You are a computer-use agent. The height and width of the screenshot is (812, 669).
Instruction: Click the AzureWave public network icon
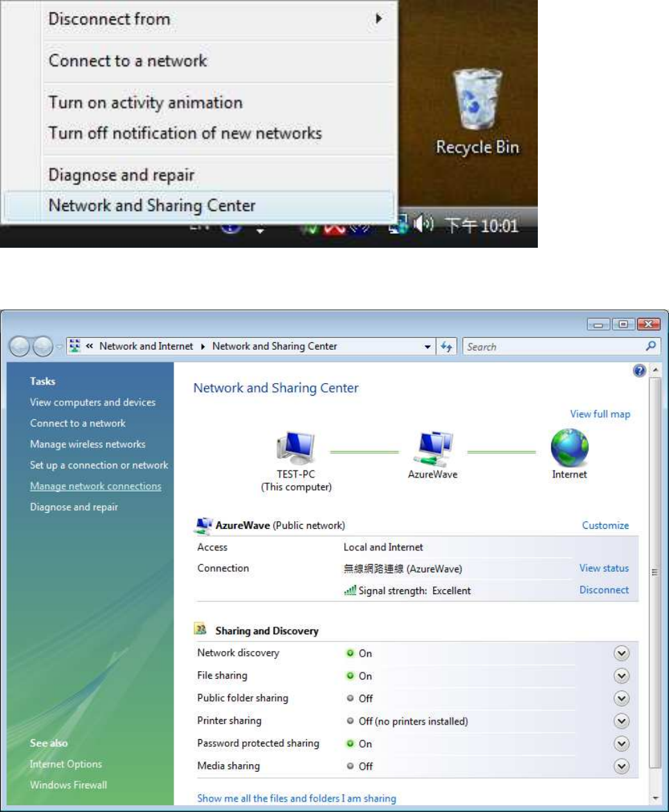(203, 525)
